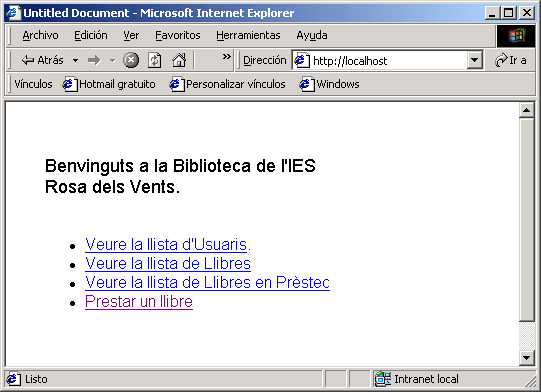Close the Internet Explorer window
The image size is (541, 392).
[527, 13]
